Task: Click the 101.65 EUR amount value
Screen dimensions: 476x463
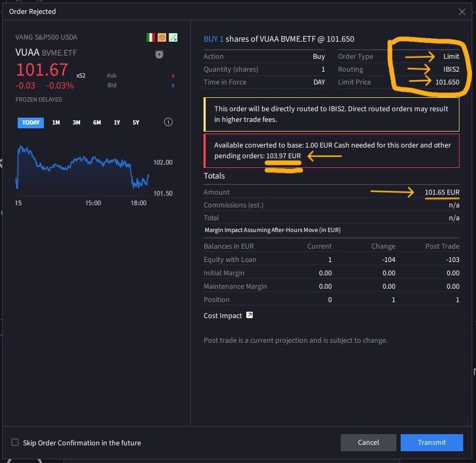Action: (442, 192)
